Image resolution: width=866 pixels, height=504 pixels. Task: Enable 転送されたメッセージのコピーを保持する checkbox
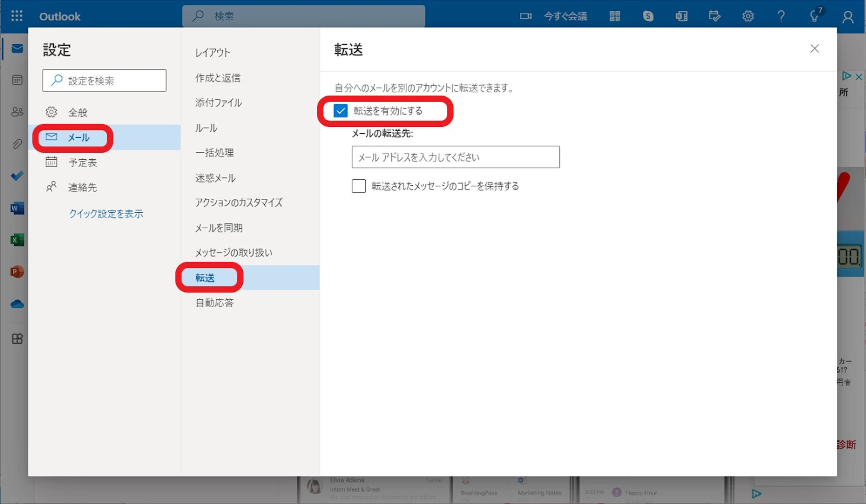pyautogui.click(x=359, y=186)
